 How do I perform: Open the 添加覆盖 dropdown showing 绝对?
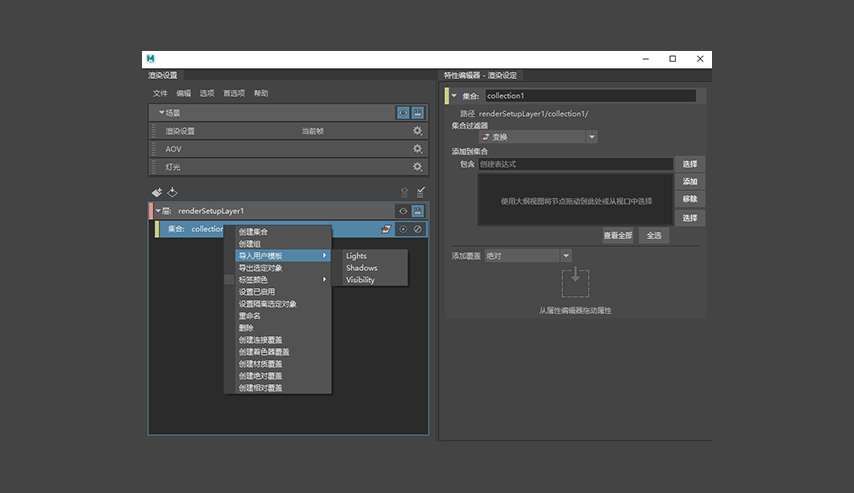[x=528, y=255]
